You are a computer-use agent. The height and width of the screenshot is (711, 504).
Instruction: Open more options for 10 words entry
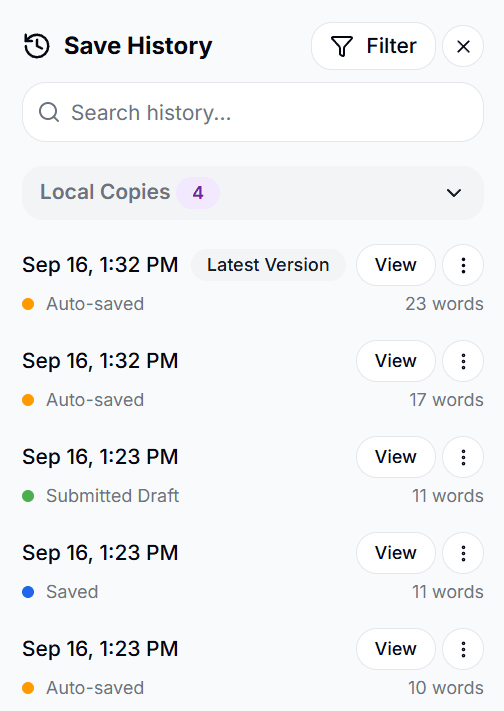tap(463, 649)
